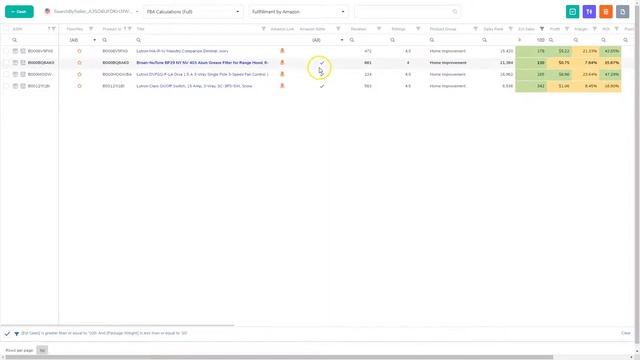The width and height of the screenshot is (640, 360).
Task: Open the Lutron MA-R Companion Dimmer title link
Action: (x=182, y=51)
